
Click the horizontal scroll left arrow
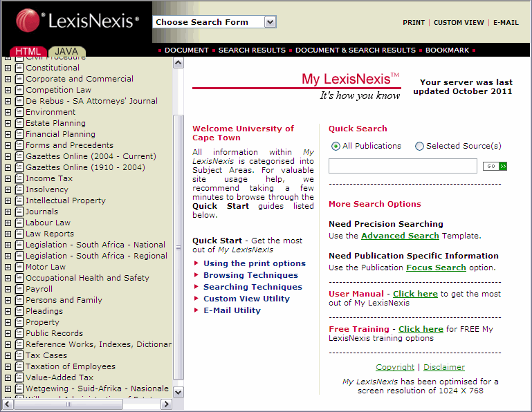point(8,404)
